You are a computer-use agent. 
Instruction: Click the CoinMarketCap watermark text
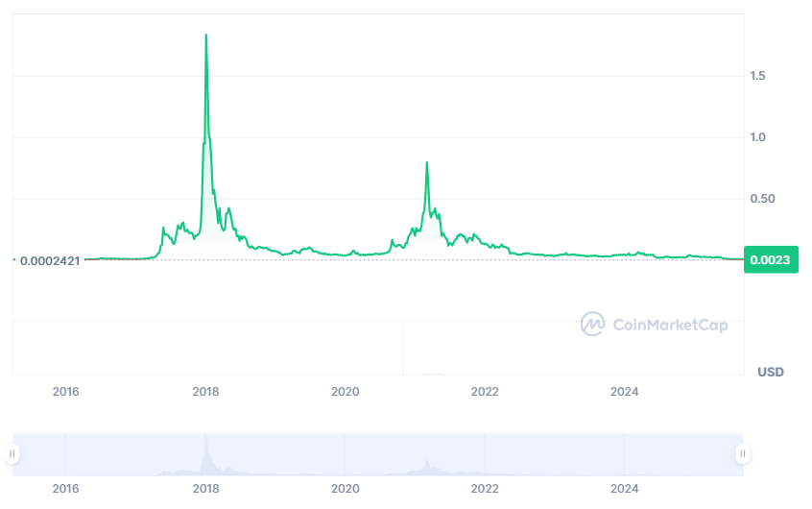(670, 325)
